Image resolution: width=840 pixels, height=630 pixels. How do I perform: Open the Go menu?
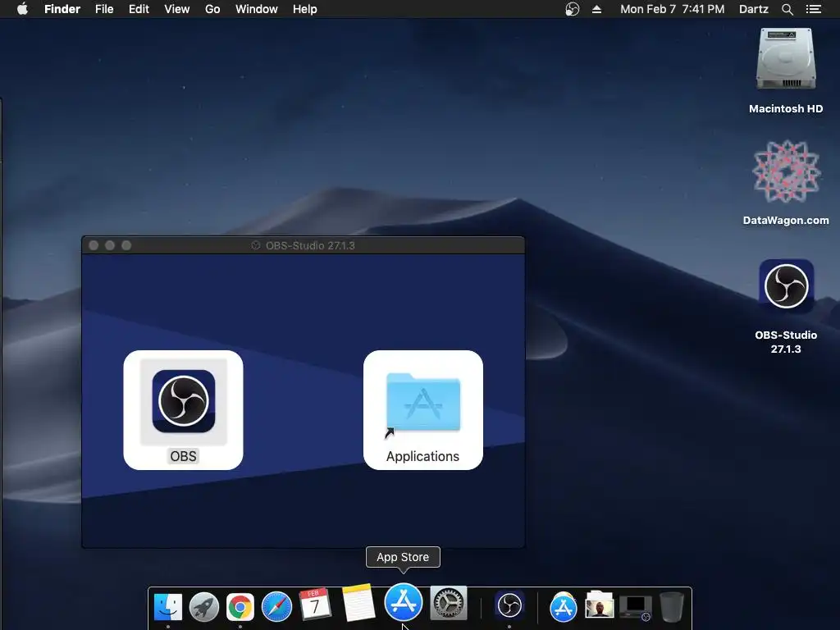pyautogui.click(x=212, y=9)
